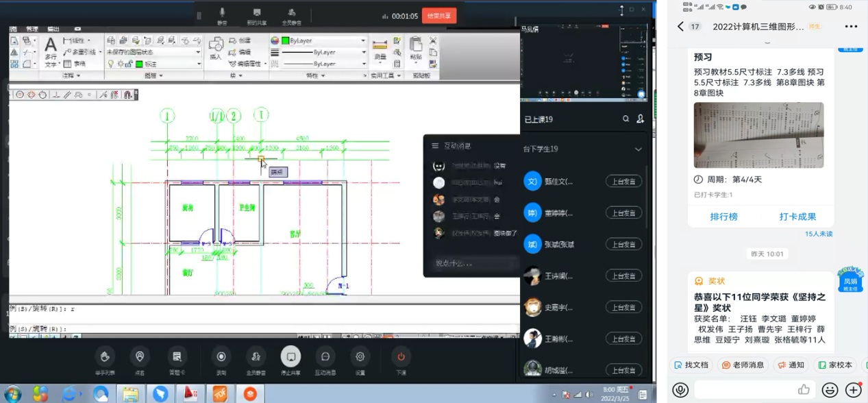Viewport: 868px width, 403px height.
Task: Open the raise-hand list in meeting bar
Action: 105,360
